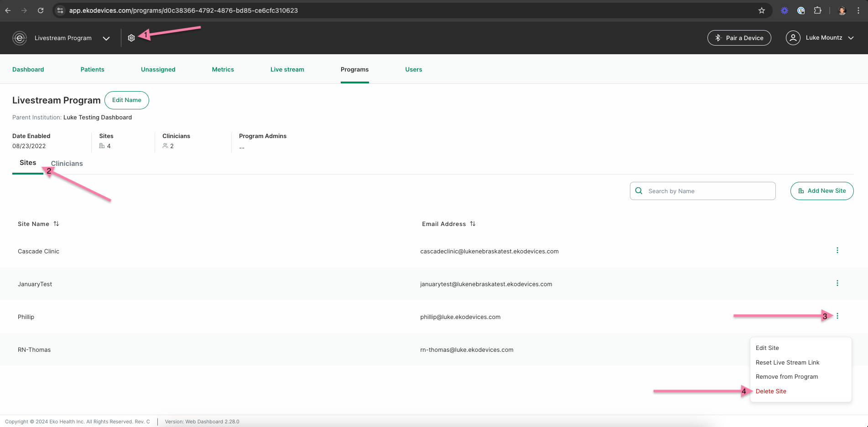Click the Eko logo in header
868x427 pixels.
tap(20, 38)
